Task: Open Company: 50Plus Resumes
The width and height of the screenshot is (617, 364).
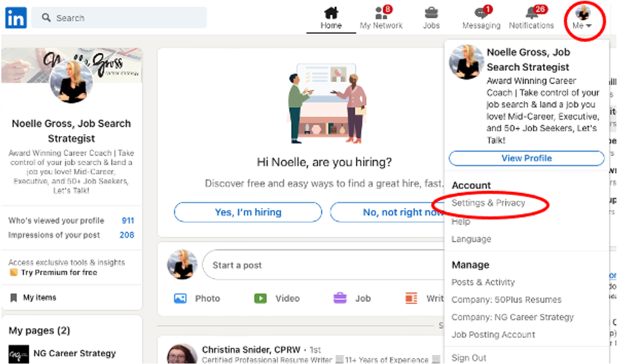Action: [506, 299]
